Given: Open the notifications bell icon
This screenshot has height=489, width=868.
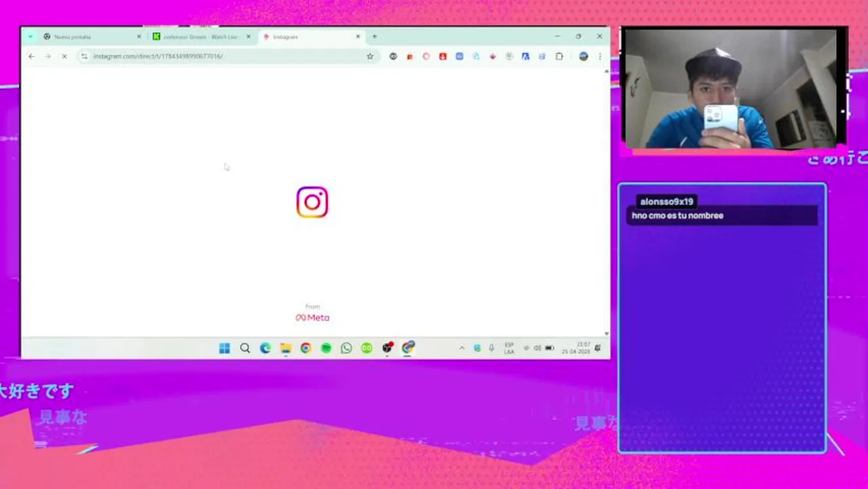Looking at the screenshot, I should [598, 348].
